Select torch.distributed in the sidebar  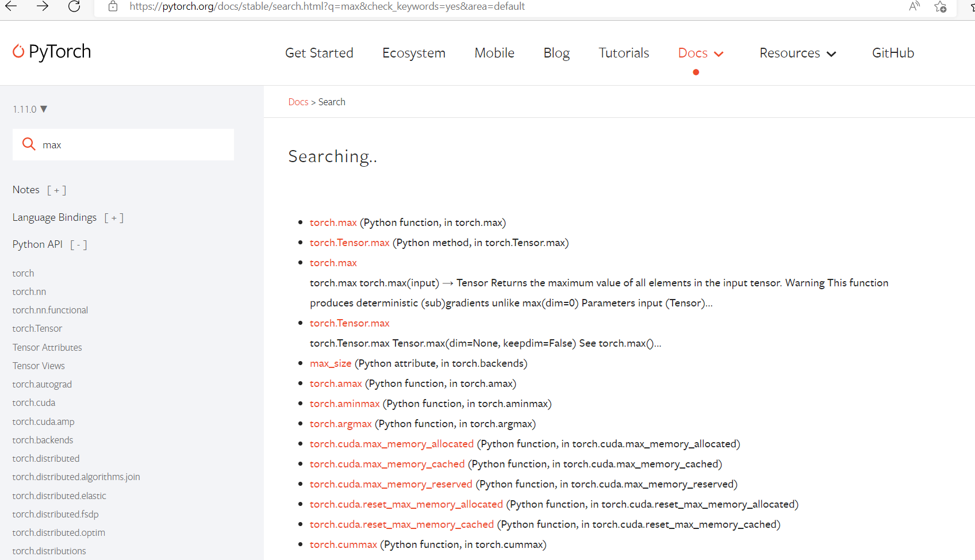point(46,458)
